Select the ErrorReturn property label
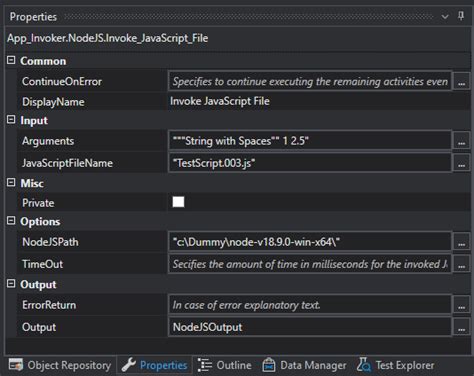The height and width of the screenshot is (376, 474). tap(49, 305)
